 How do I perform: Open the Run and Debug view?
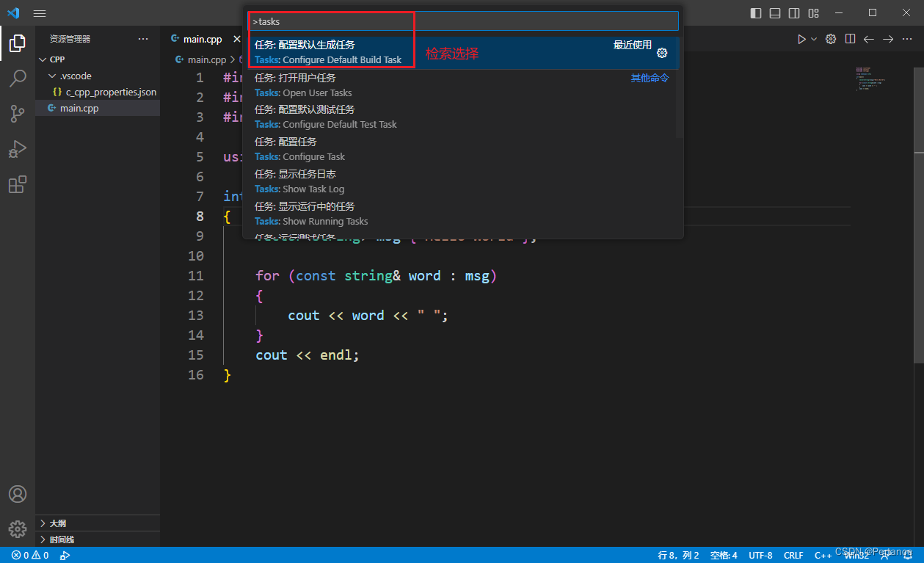pyautogui.click(x=18, y=149)
